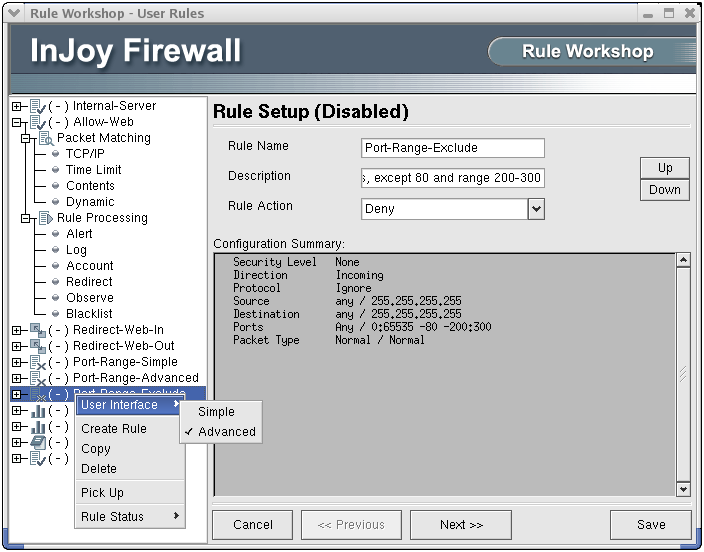Open the Log settings node
Screen dimensions: 704x552
[x=76, y=250]
